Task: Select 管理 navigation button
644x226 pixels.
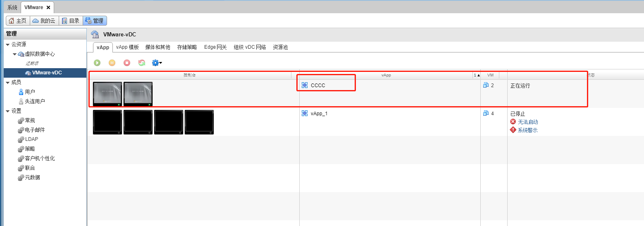Action: pos(95,21)
